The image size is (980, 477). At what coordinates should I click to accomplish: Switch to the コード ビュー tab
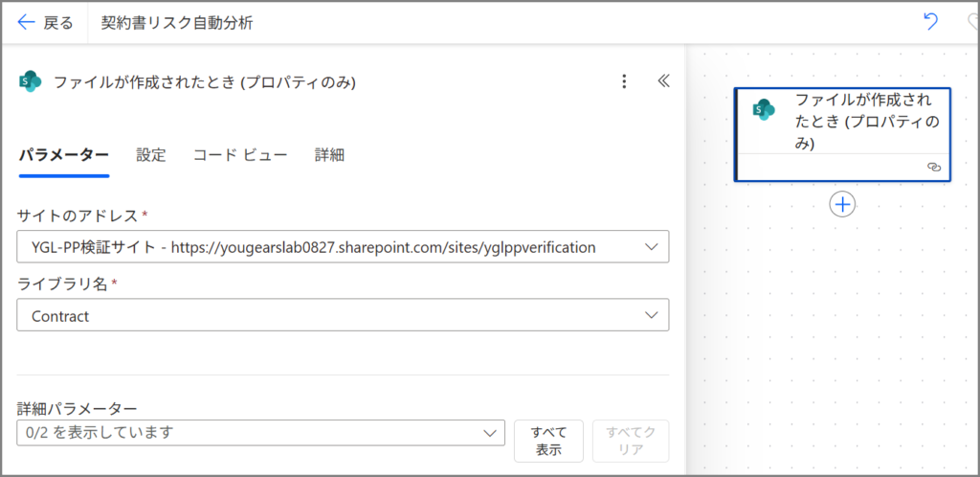tap(240, 155)
